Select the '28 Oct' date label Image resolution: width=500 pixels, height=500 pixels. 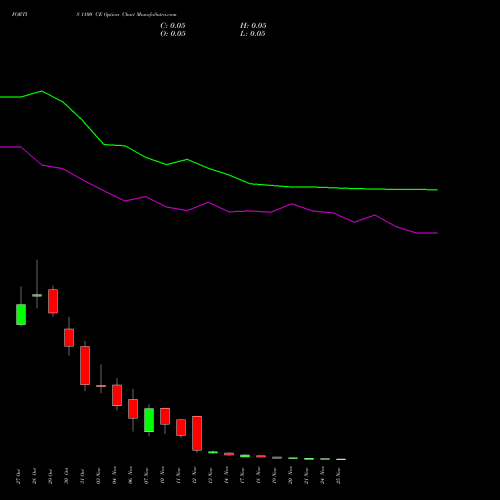coord(34,476)
